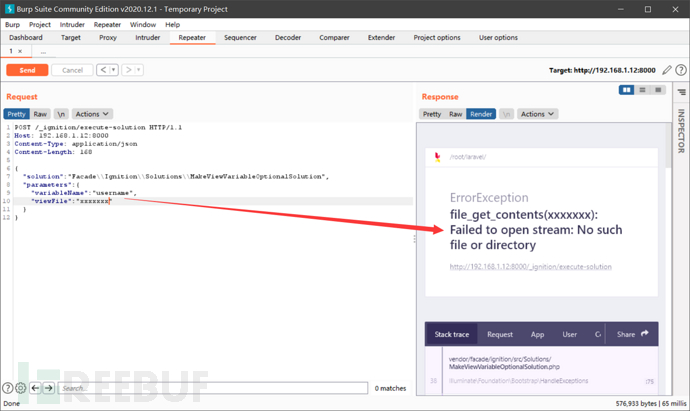Go forward to next request in history
The height and width of the screenshot is (411, 690).
click(128, 70)
